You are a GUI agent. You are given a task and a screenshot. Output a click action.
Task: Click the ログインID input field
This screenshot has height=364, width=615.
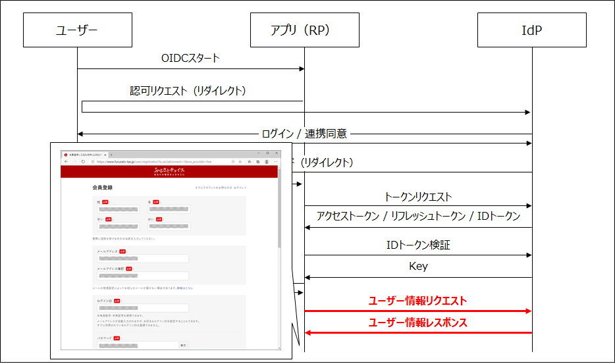pos(143,308)
